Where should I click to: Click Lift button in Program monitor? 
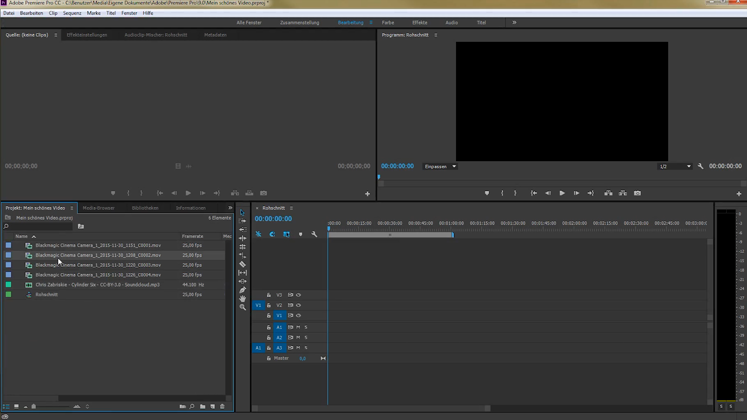[608, 193]
